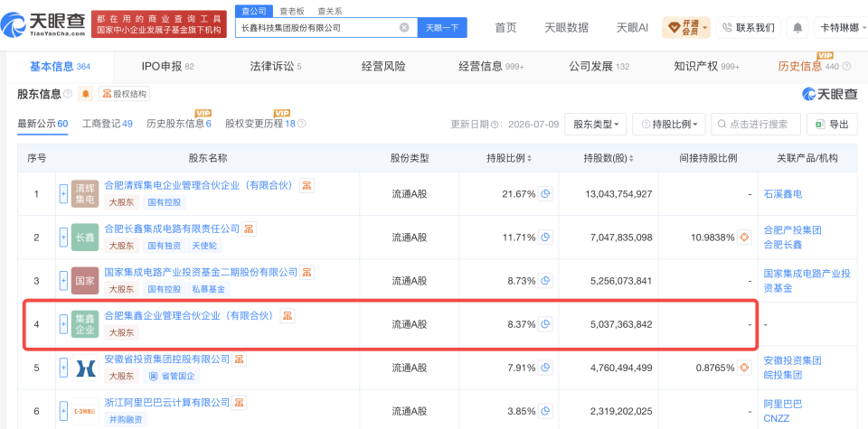Switch to the 经营风险 tab
The height and width of the screenshot is (429, 868).
click(383, 67)
